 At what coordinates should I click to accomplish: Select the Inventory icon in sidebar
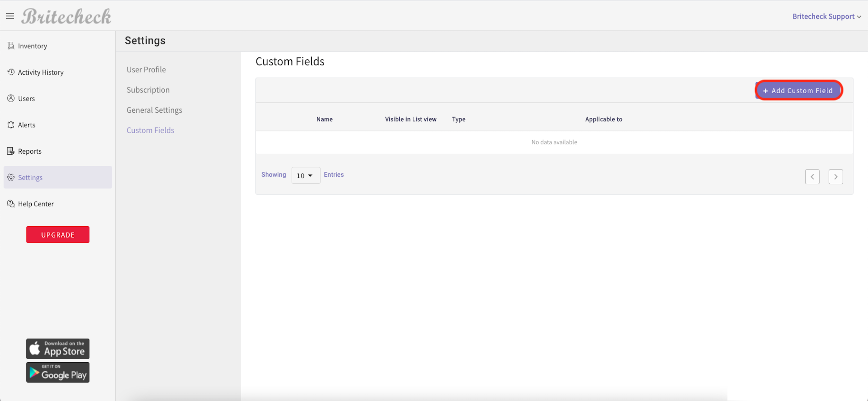(10, 46)
